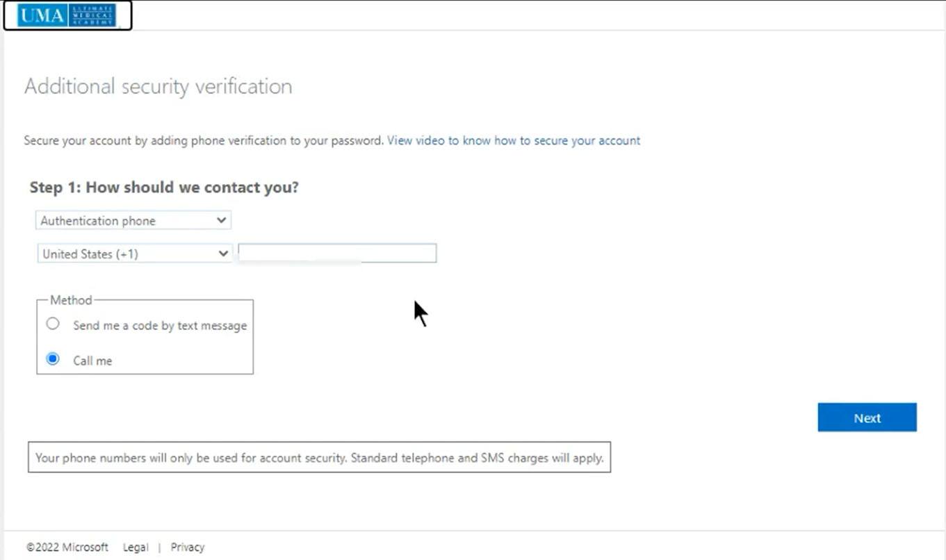This screenshot has width=946, height=560.
Task: Open the Authentication phone contact method dropdown
Action: click(x=132, y=221)
